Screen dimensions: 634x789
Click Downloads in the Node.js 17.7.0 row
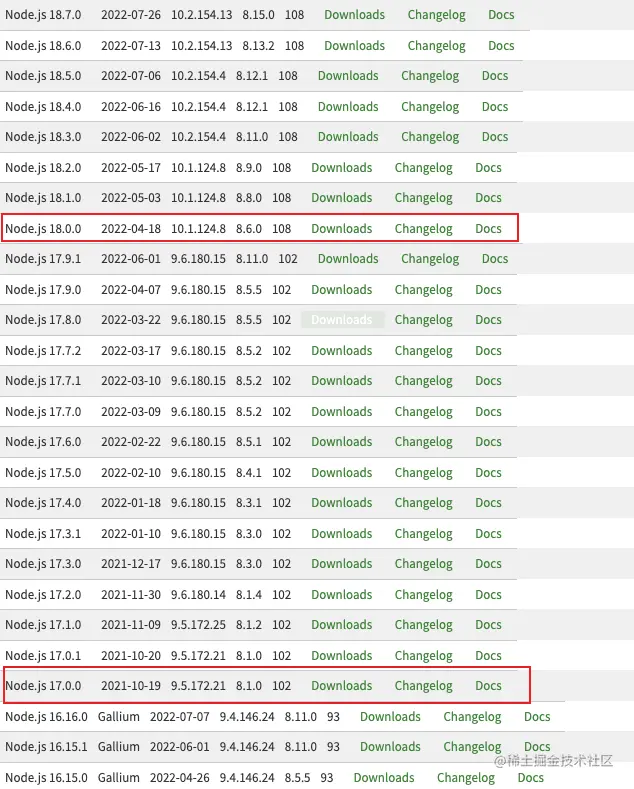pyautogui.click(x=341, y=412)
